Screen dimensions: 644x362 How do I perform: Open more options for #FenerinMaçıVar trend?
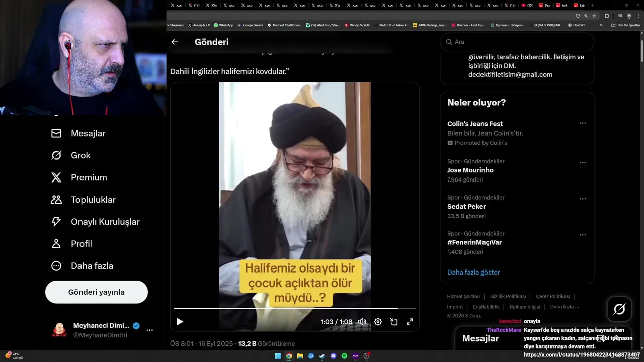click(583, 235)
